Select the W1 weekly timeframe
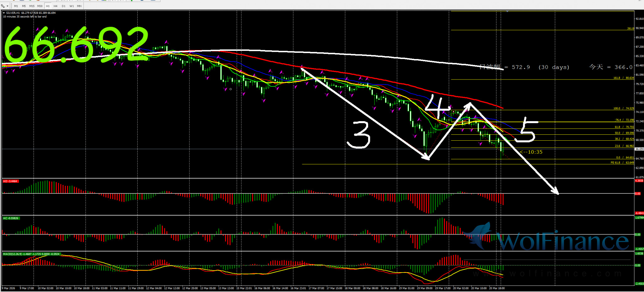This screenshot has height=292, width=644. 71,6
